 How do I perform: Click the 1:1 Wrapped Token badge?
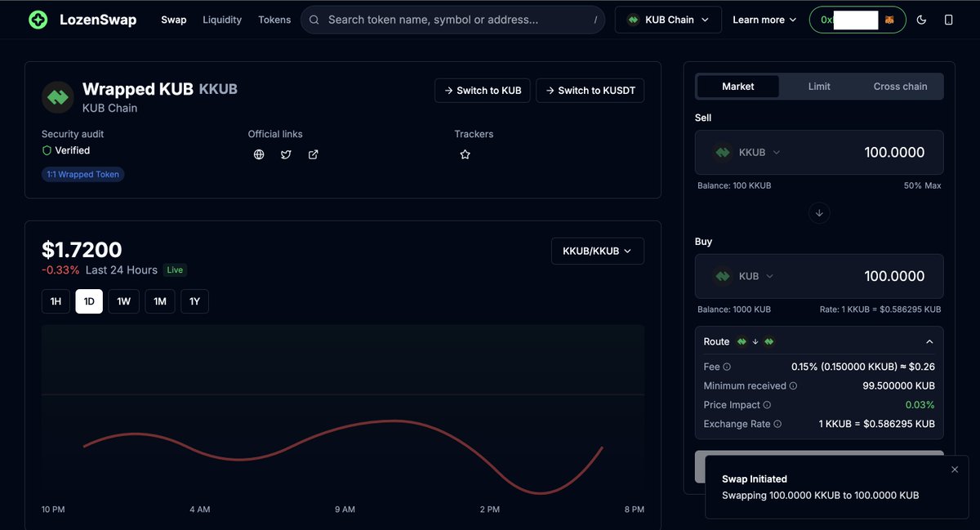[83, 174]
